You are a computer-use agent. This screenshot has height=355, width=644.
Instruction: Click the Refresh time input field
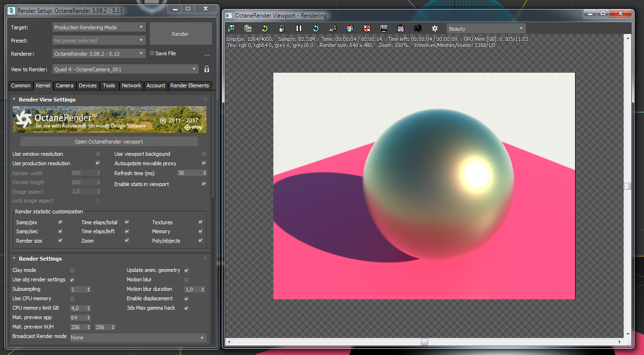coord(189,173)
